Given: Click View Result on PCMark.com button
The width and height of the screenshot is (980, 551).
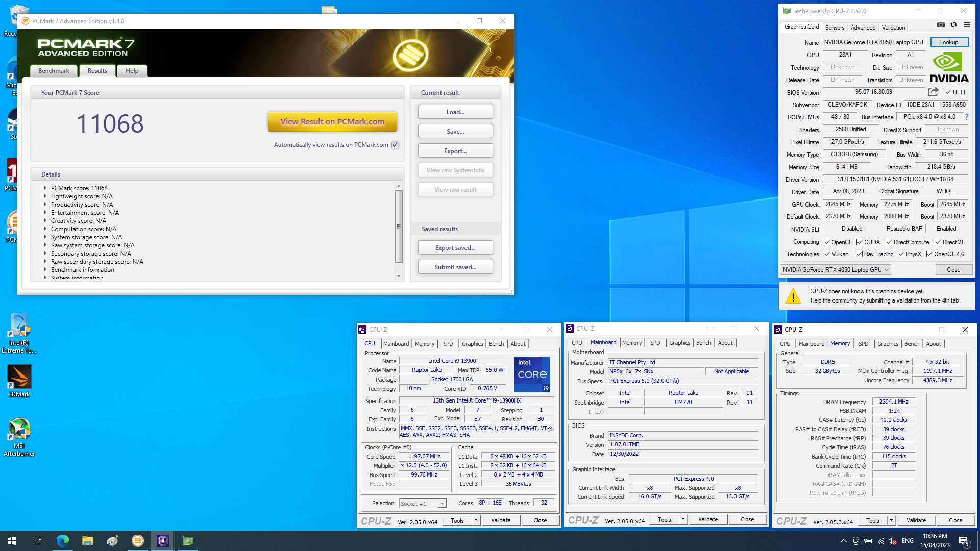Looking at the screenshot, I should 332,122.
